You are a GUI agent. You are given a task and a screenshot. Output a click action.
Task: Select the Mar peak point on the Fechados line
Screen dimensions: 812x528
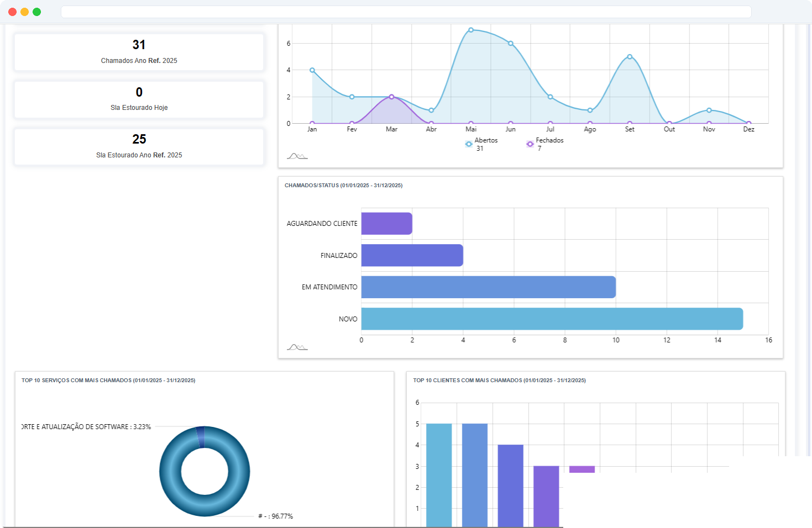(391, 97)
